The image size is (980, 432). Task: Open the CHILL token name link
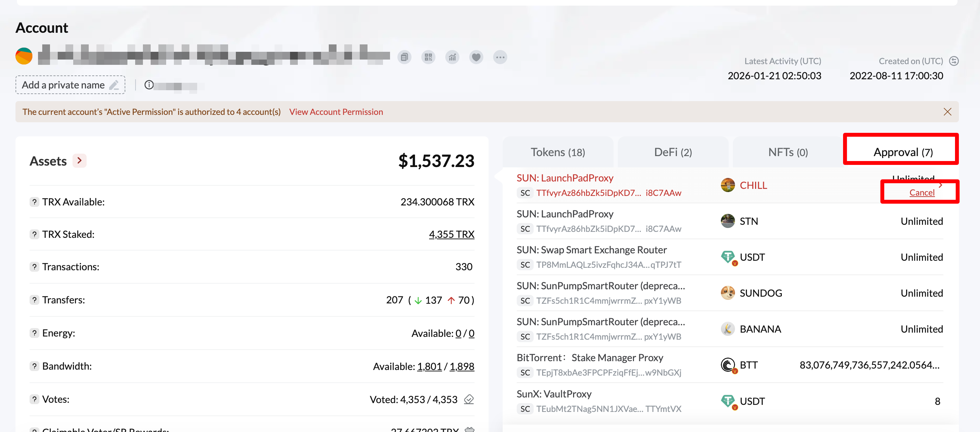tap(753, 185)
